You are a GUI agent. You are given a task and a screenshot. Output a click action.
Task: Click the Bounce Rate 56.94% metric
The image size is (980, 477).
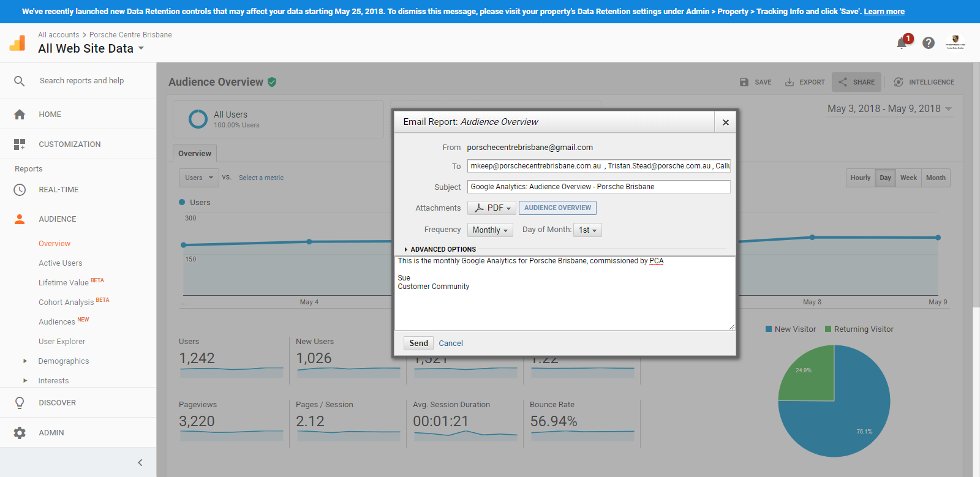pyautogui.click(x=582, y=421)
